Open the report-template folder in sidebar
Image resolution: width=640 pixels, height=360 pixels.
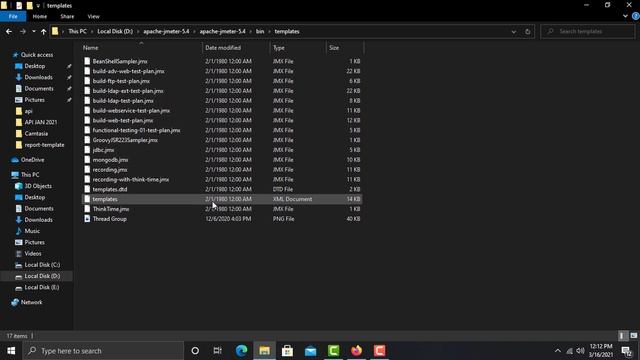[44, 145]
